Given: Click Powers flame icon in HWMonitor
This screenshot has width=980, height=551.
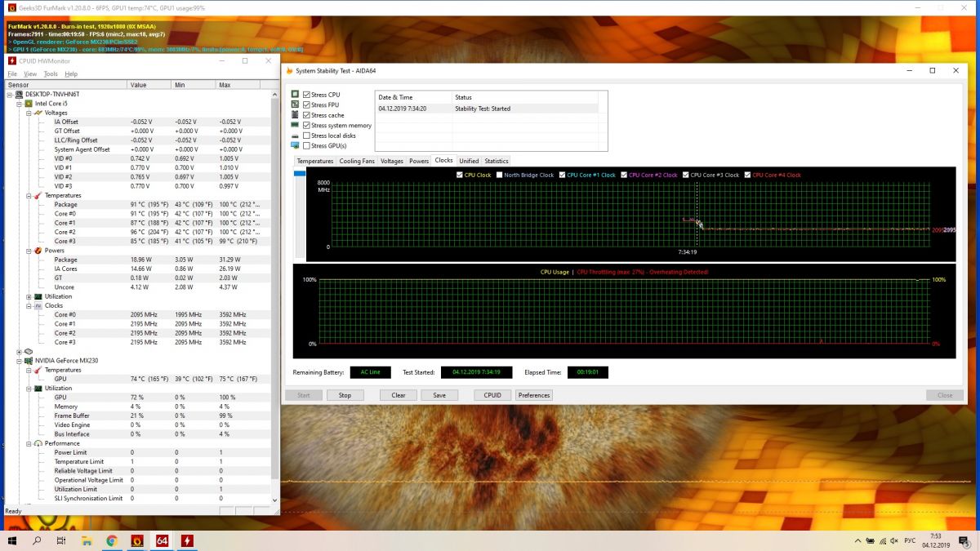Looking at the screenshot, I should point(38,251).
